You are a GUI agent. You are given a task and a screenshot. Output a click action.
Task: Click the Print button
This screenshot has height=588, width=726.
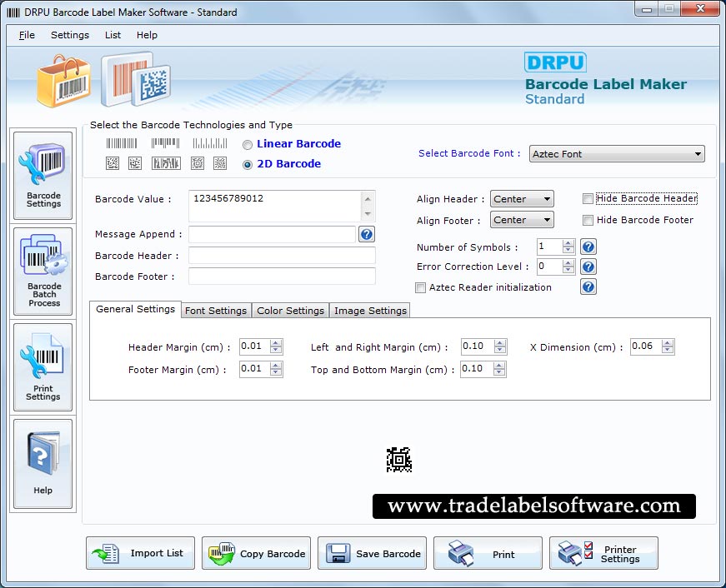point(488,553)
